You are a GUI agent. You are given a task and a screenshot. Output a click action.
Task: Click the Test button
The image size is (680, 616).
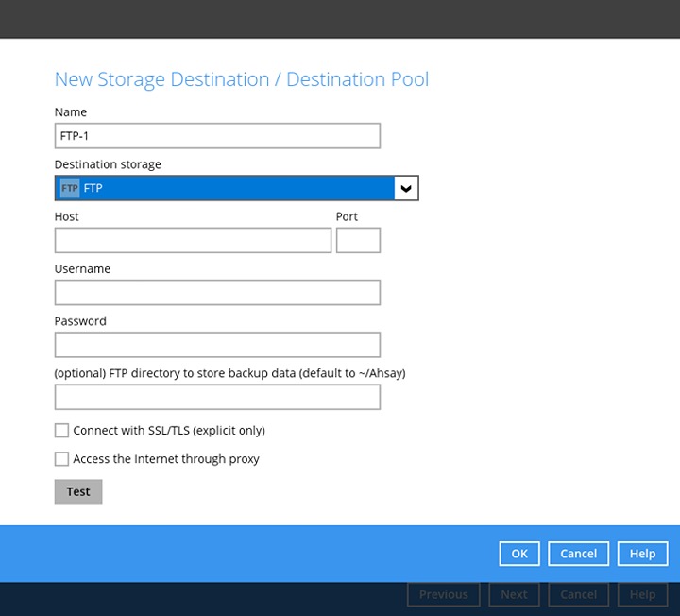[x=78, y=491]
